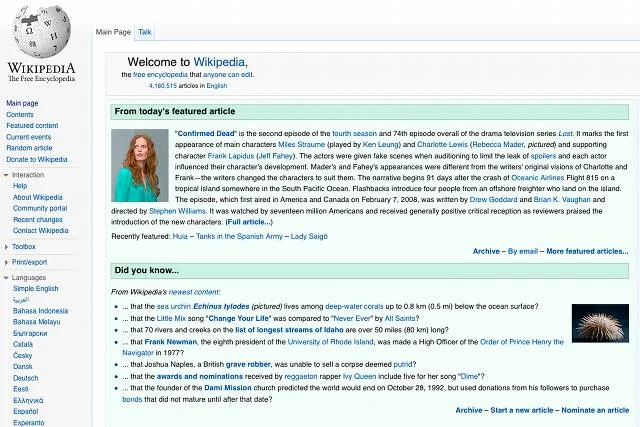Load a Random article

tap(29, 148)
